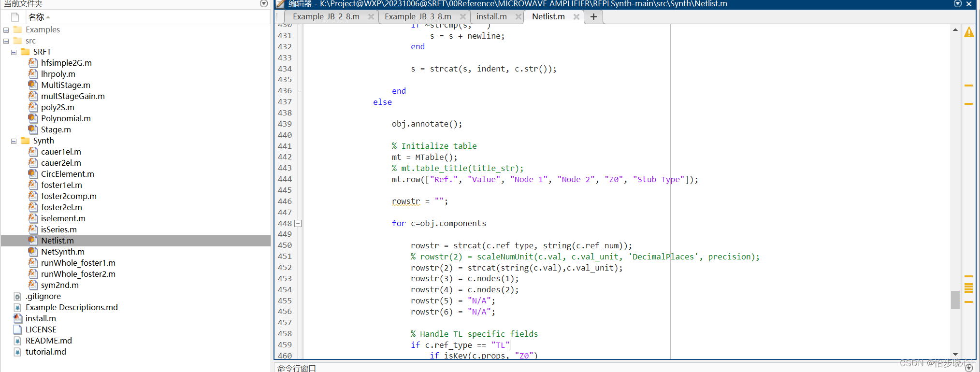
Task: Select Example Descriptions.md in the file tree
Action: 72,307
